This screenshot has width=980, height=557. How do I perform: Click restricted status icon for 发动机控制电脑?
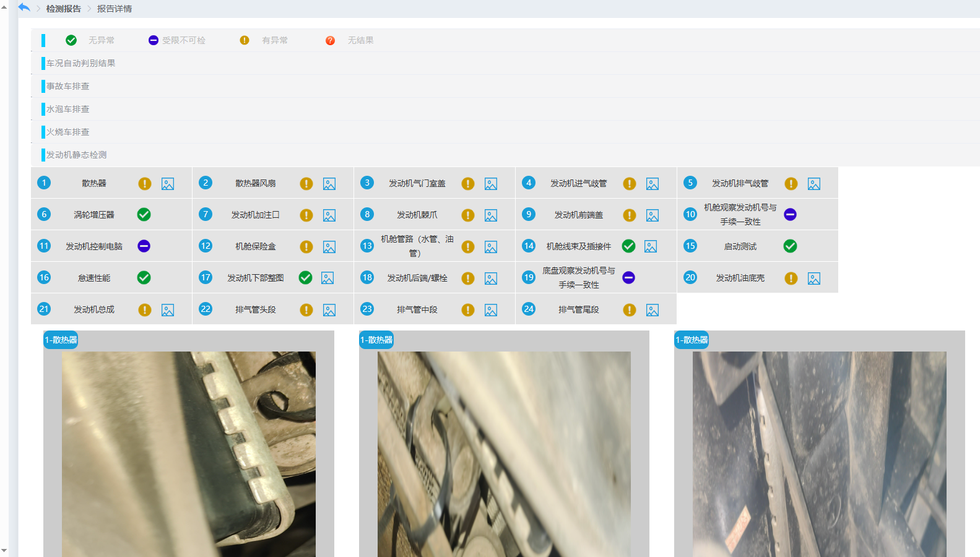coord(144,246)
